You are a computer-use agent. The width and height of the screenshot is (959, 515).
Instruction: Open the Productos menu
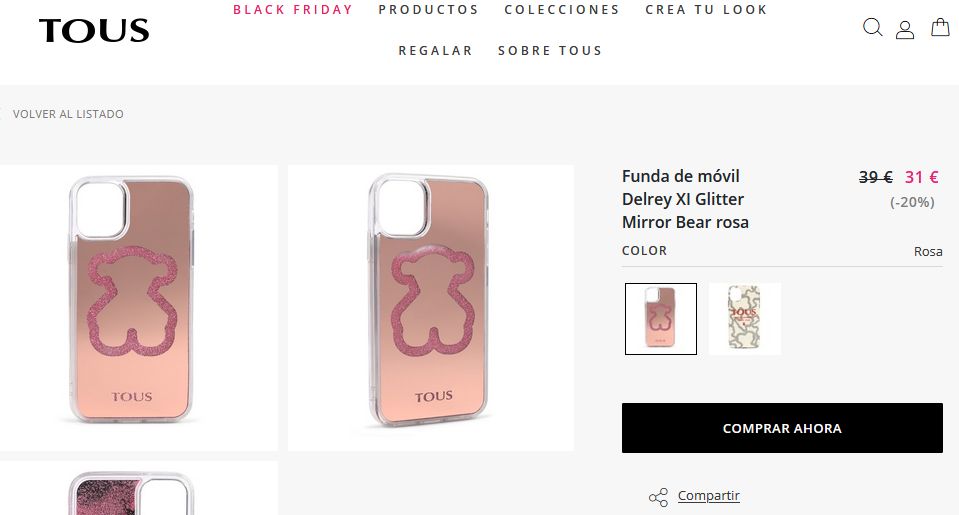(x=428, y=10)
